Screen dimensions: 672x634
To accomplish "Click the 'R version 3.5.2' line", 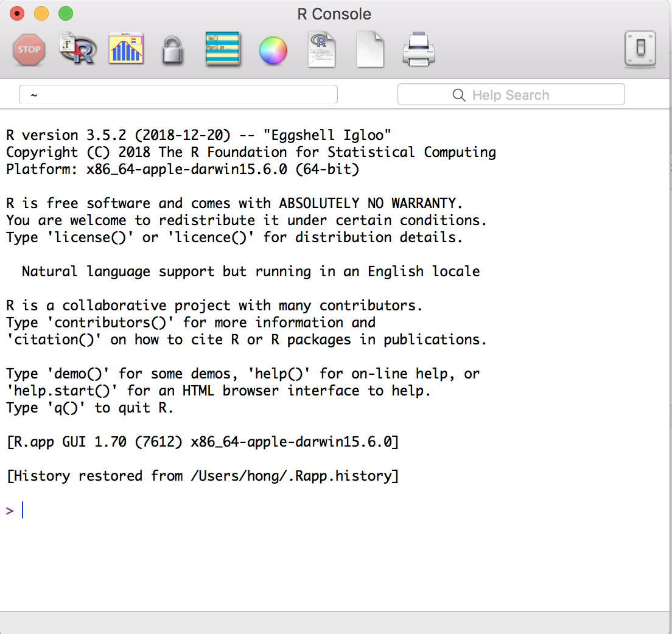I will click(198, 135).
